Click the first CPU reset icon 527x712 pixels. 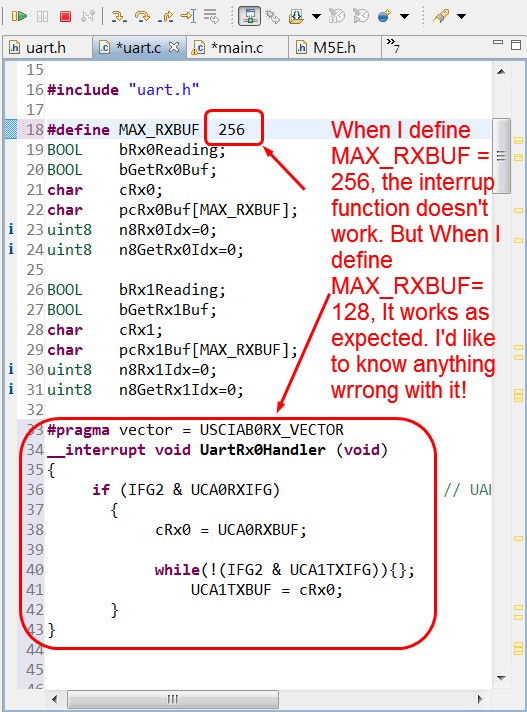[337, 17]
